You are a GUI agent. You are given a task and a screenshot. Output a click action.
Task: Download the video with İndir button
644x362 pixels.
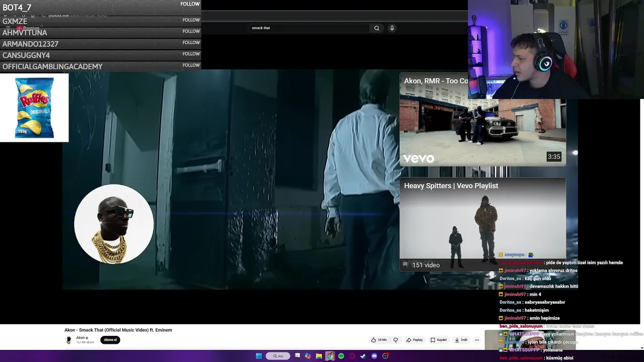click(461, 340)
